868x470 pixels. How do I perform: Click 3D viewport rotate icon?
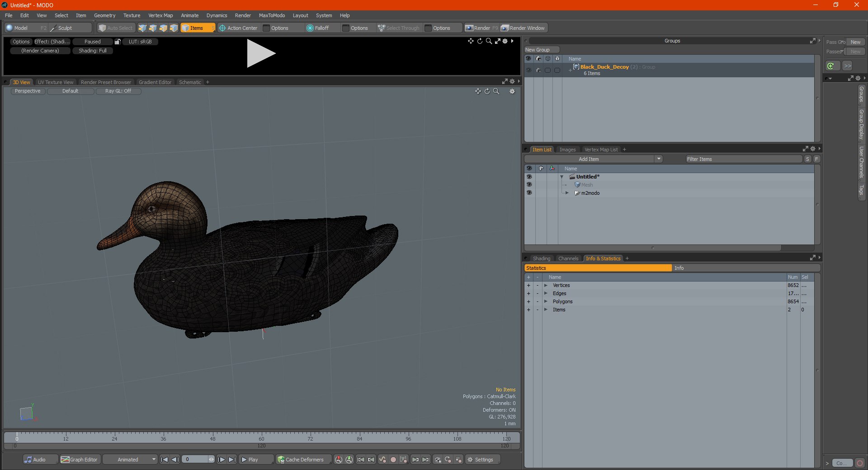point(487,91)
